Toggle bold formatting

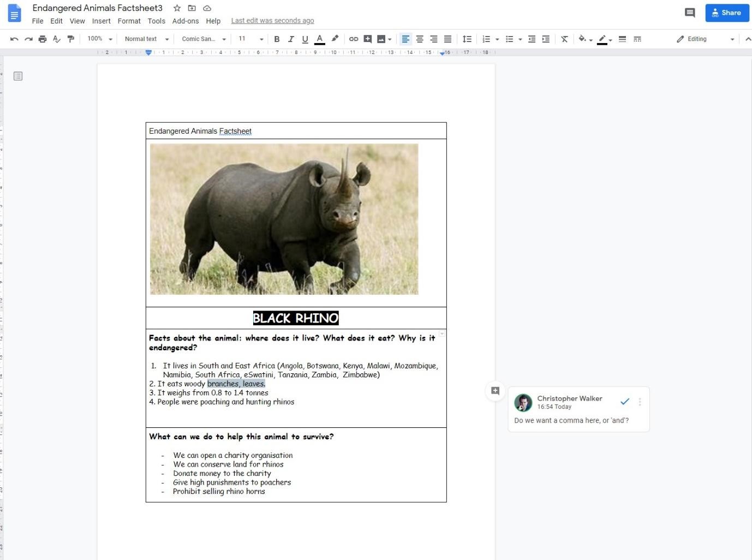(x=277, y=39)
